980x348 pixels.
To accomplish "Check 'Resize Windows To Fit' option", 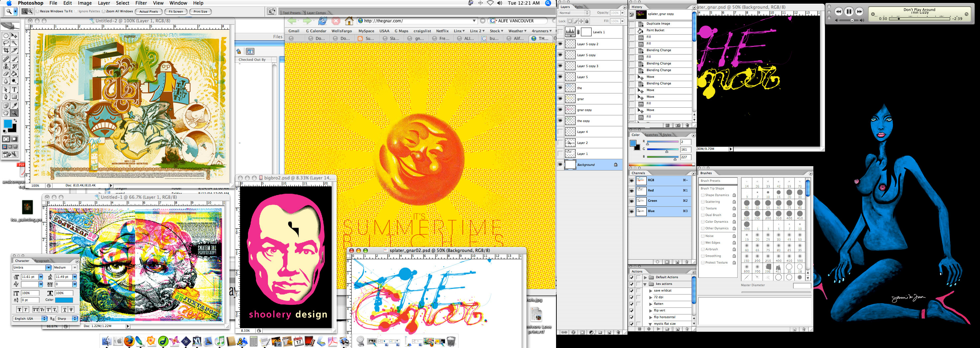I will 38,11.
